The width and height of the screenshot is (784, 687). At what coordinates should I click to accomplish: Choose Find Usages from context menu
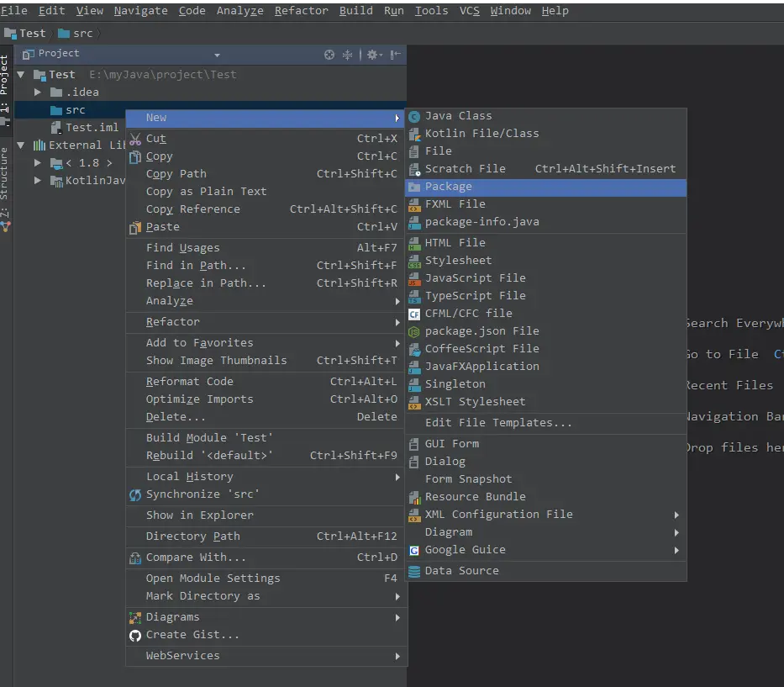[266, 248]
